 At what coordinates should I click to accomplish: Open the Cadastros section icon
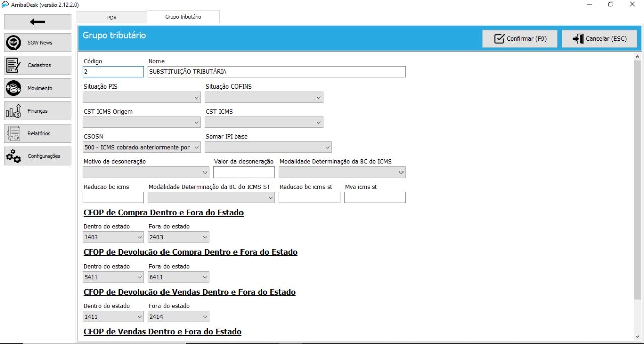click(x=13, y=65)
